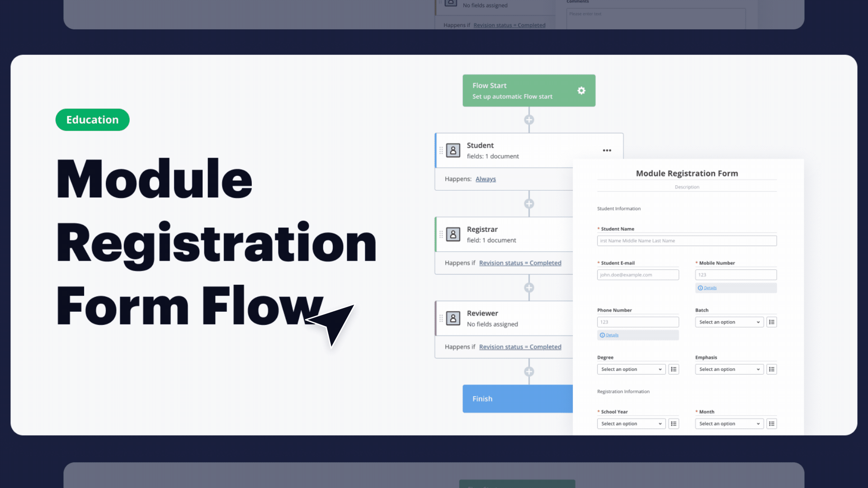Open Mobile Number Details link
Screen dimensions: 868x488
click(710, 288)
